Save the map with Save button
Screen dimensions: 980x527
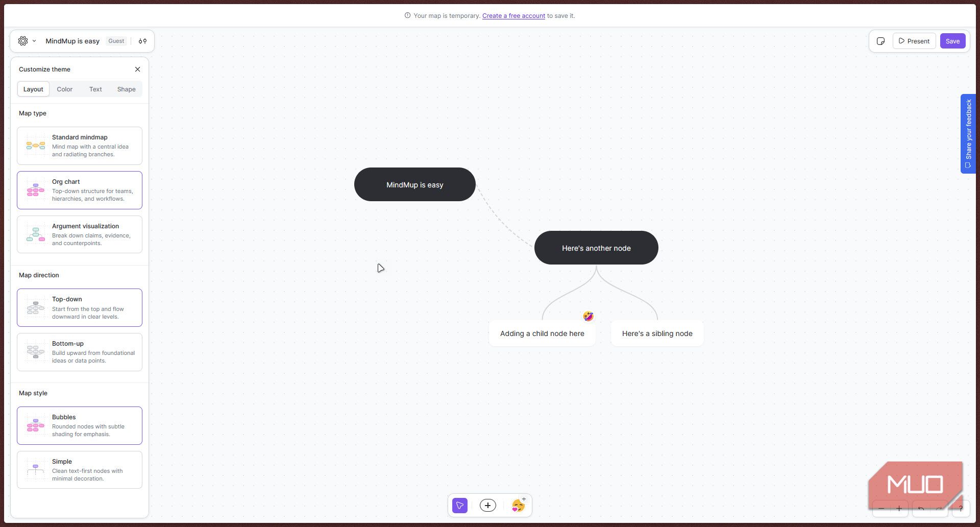952,41
